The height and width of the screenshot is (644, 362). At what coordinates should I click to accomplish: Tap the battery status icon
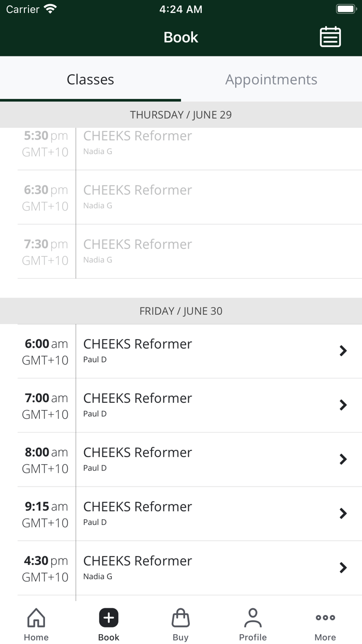pos(345,9)
